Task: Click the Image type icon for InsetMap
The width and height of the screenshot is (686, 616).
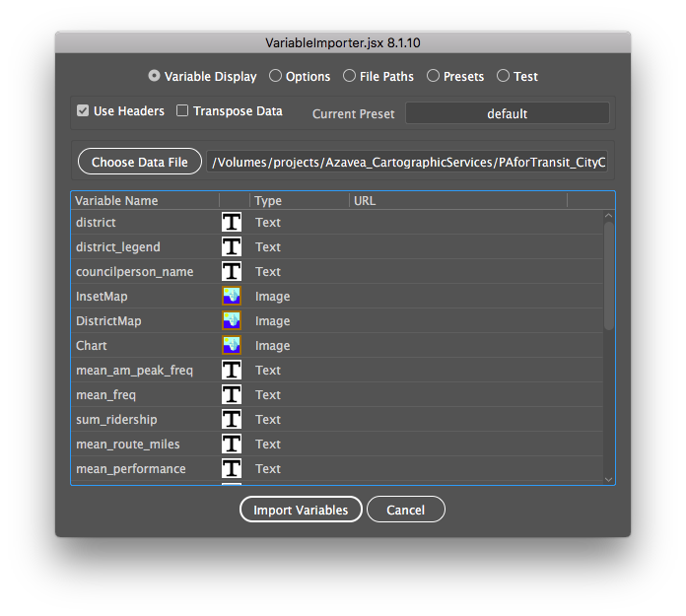Action: point(232,297)
